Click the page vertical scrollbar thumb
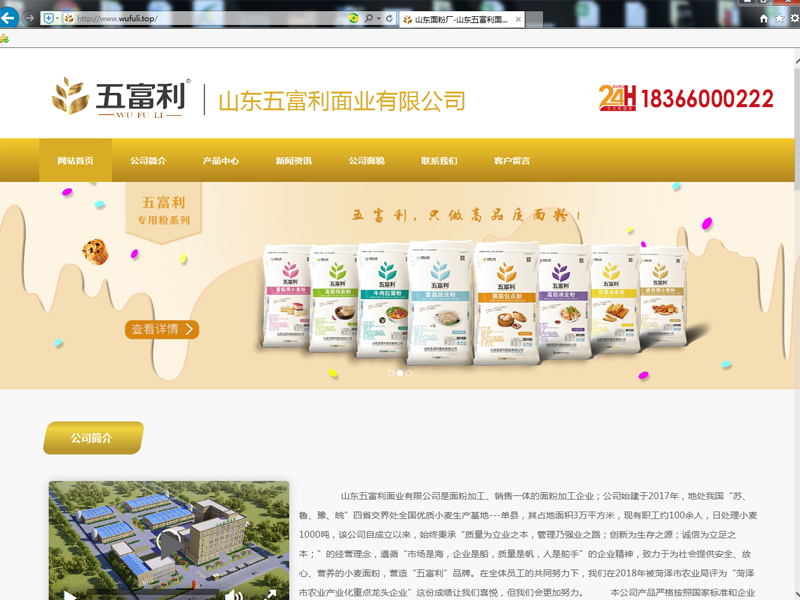 (x=797, y=128)
